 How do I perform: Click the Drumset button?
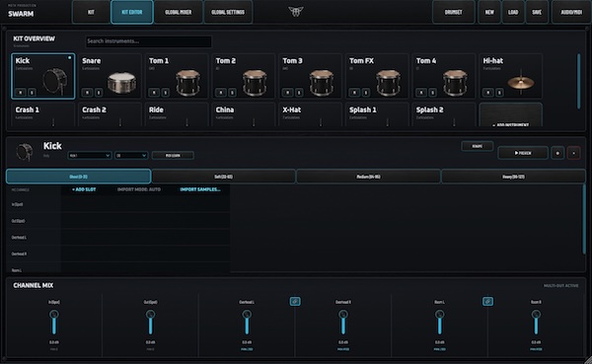[x=454, y=12]
